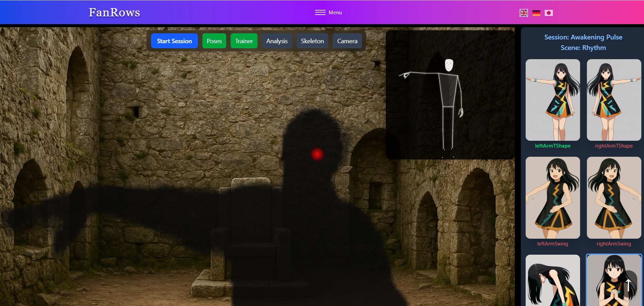The width and height of the screenshot is (644, 306).
Task: Click the scroll-to-top arrow icon
Action: coord(628,285)
